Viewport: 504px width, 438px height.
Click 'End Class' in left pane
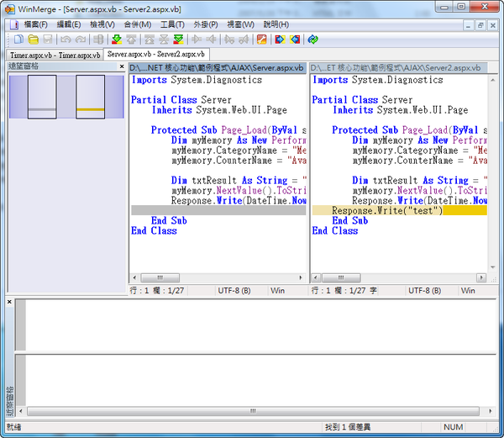point(154,230)
